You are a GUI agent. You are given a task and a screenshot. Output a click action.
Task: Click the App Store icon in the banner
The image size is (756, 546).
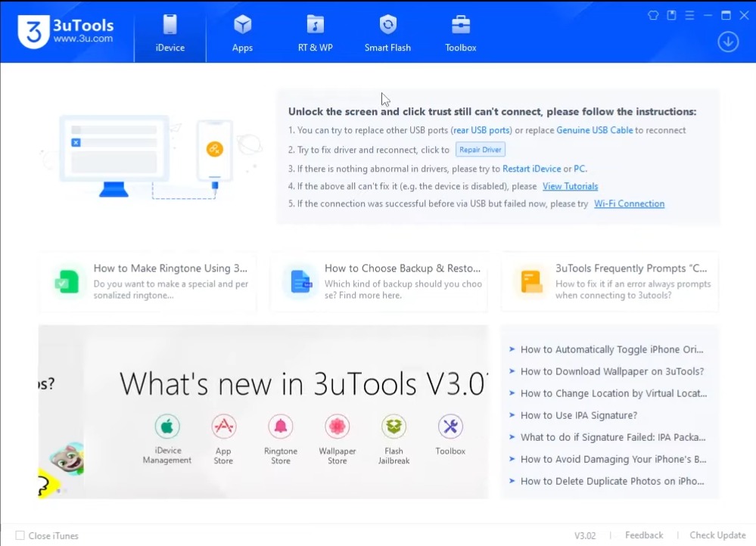(223, 426)
